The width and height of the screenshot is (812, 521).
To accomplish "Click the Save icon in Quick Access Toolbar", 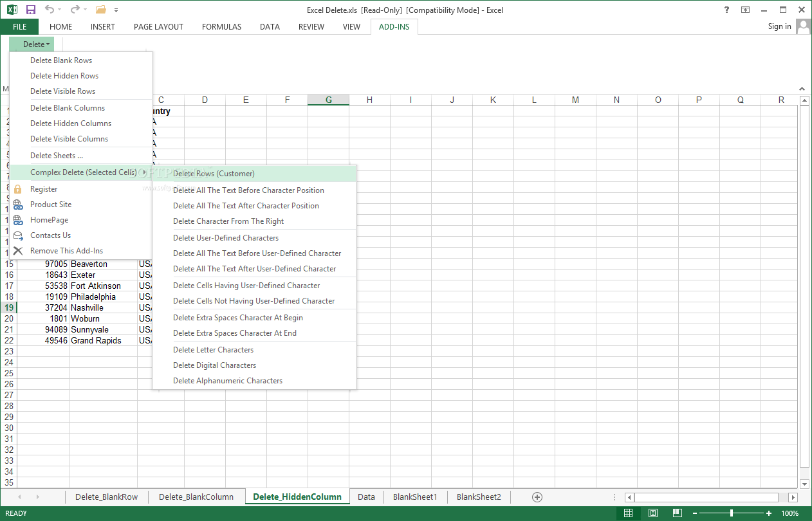I will coord(31,10).
